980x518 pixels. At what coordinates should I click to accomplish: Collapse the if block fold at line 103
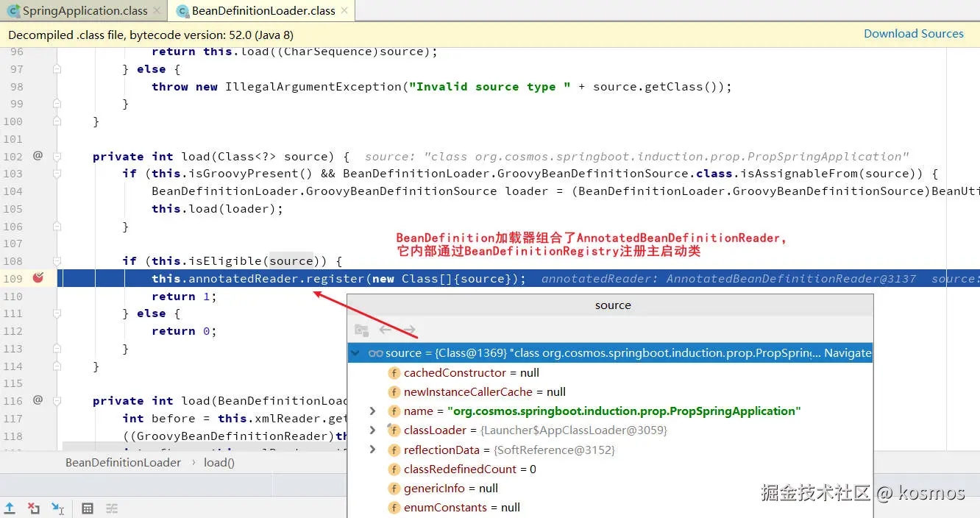pyautogui.click(x=57, y=174)
